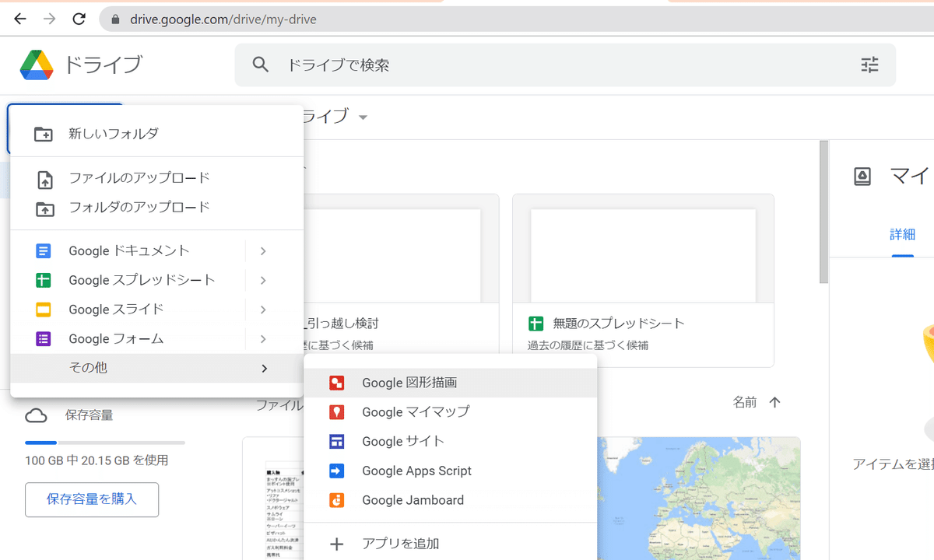This screenshot has height=560, width=934.
Task: Click the Google My Maps pin icon
Action: (x=336, y=412)
